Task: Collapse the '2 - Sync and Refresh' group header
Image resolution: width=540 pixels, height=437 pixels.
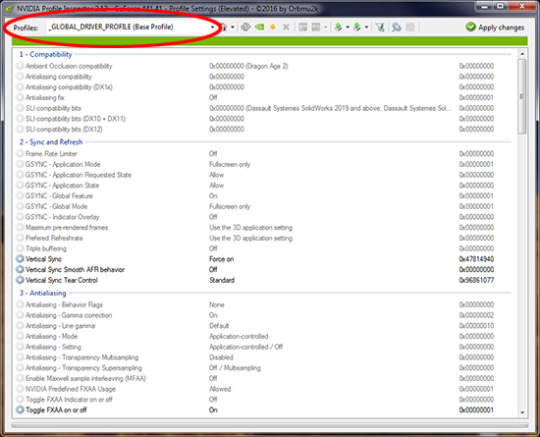Action: coord(51,142)
